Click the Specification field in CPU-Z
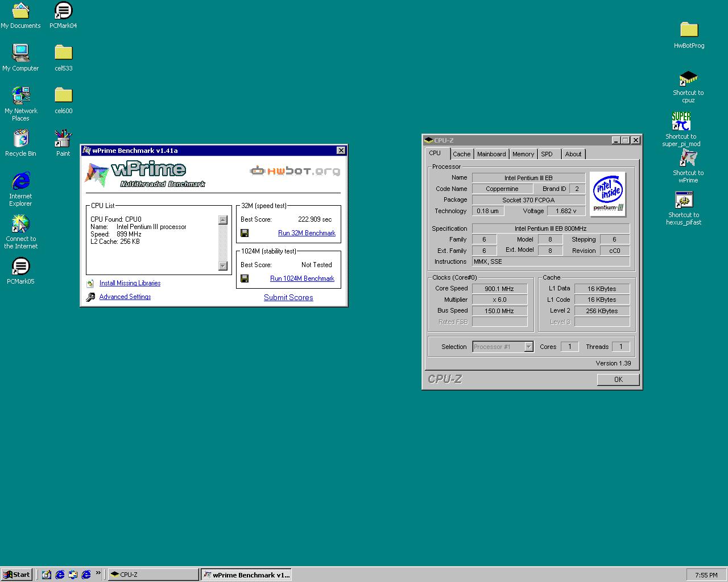The image size is (728, 582). point(551,228)
